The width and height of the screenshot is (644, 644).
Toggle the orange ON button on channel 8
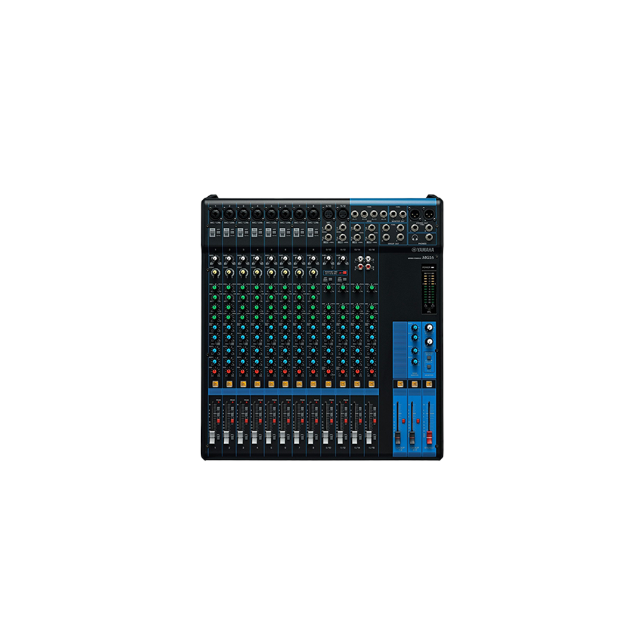coord(313,383)
